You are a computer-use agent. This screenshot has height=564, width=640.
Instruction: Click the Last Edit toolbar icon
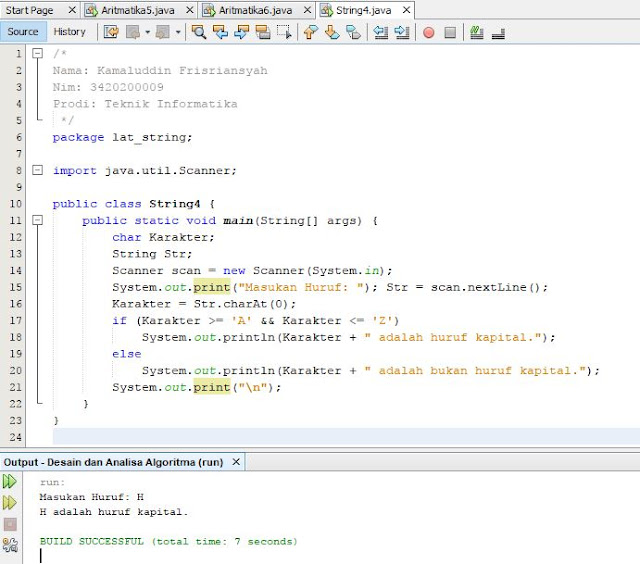pyautogui.click(x=111, y=32)
